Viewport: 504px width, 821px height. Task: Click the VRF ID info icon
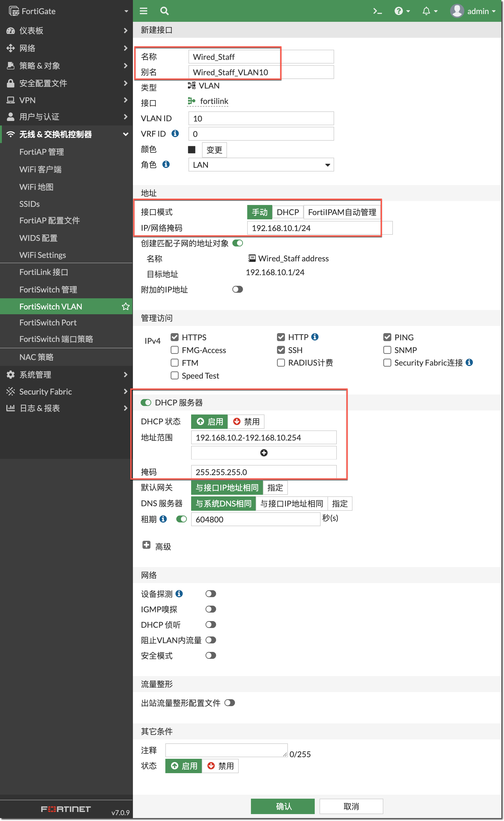point(175,134)
